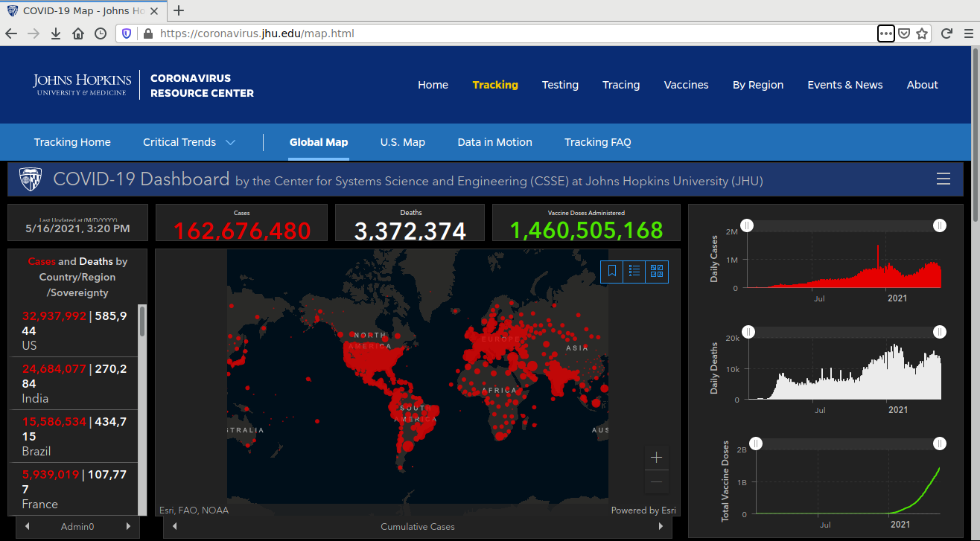980x541 pixels.
Task: Reload the current page
Action: point(946,33)
